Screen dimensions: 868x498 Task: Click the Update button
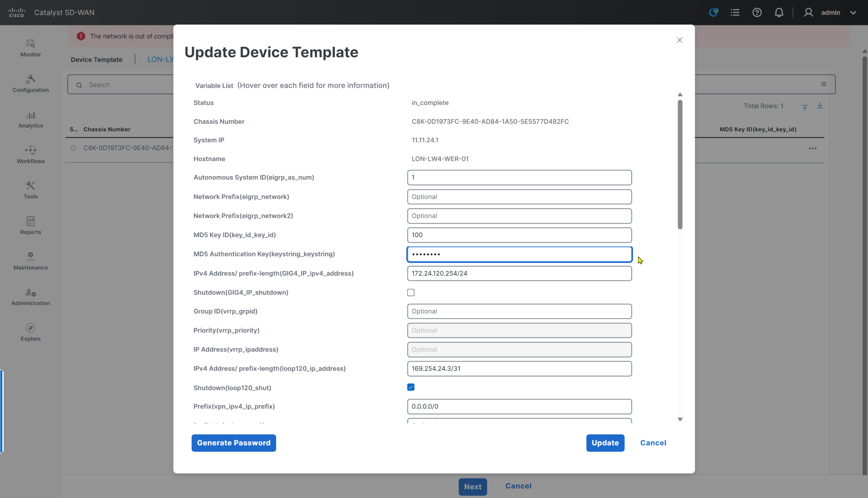click(x=605, y=443)
